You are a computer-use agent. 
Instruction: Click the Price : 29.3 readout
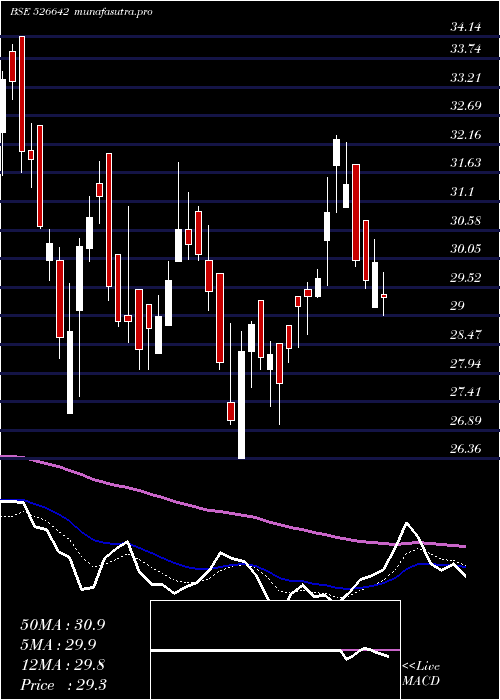pyautogui.click(x=63, y=685)
